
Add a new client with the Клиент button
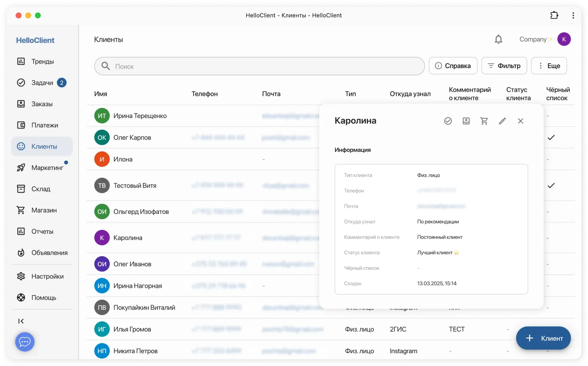543,338
